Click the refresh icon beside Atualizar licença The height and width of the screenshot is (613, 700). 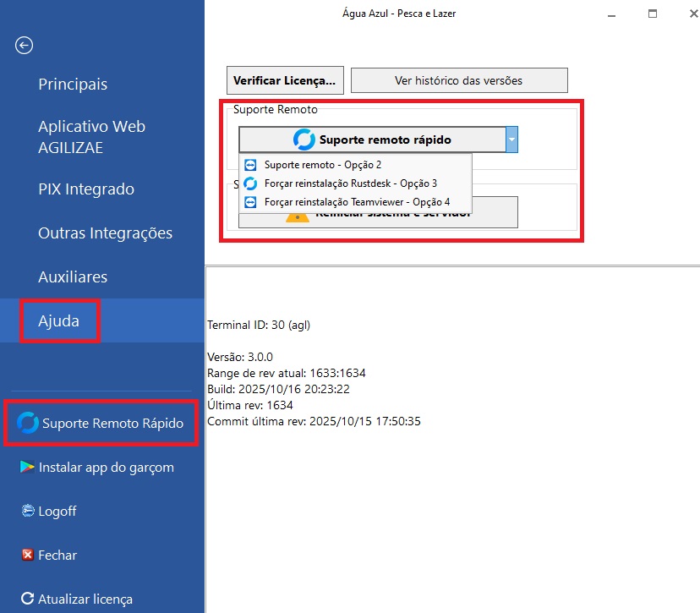coord(27,599)
